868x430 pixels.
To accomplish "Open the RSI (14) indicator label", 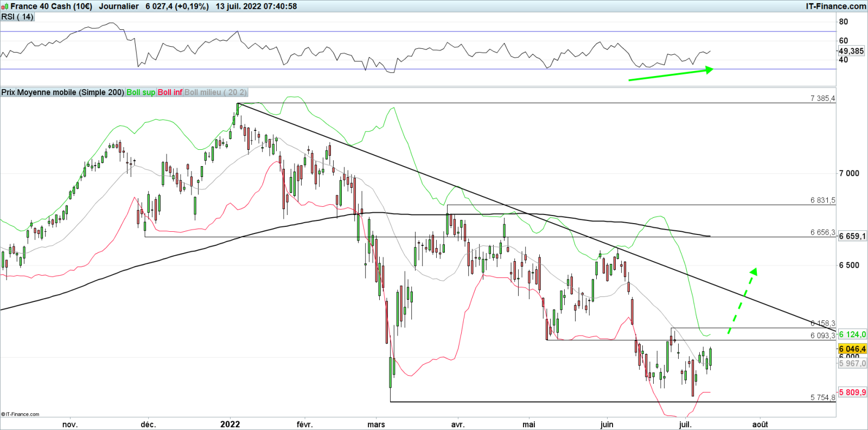I will 17,17.
